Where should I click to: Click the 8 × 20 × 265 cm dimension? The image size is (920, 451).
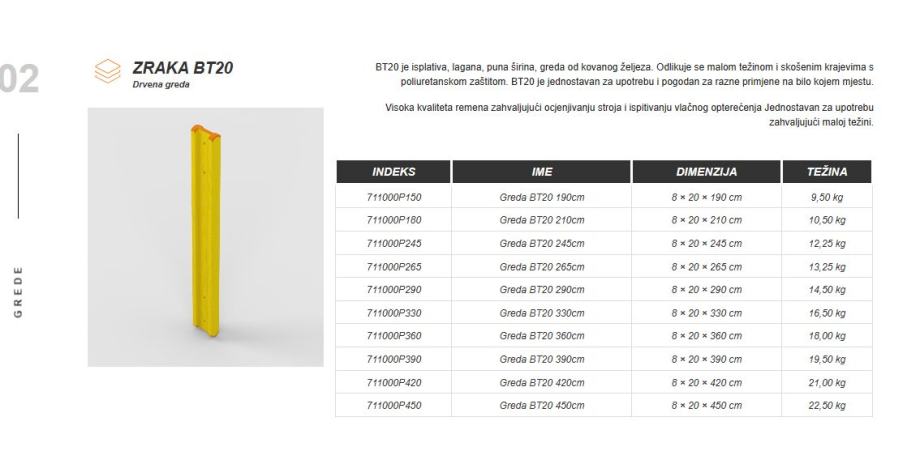706,266
